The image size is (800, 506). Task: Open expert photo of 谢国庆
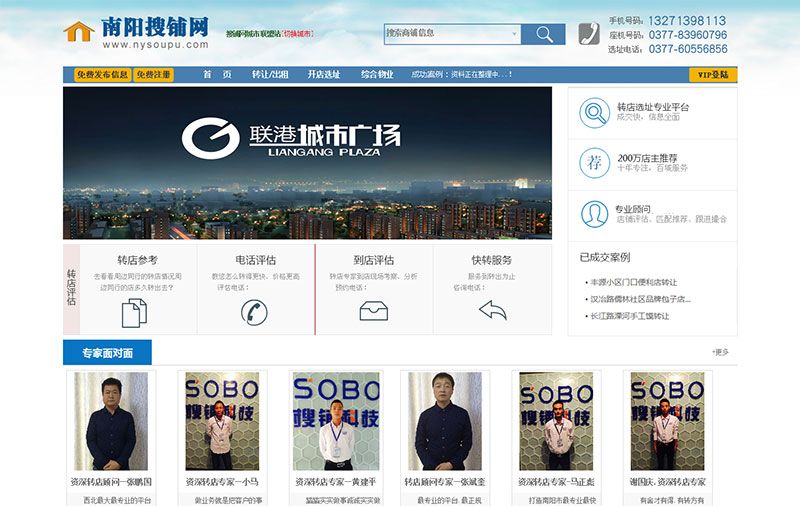pos(667,421)
